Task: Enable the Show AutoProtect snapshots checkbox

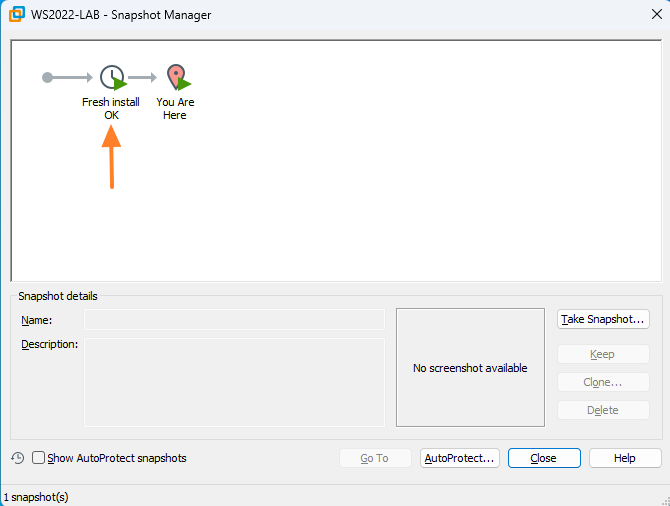Action: click(39, 458)
